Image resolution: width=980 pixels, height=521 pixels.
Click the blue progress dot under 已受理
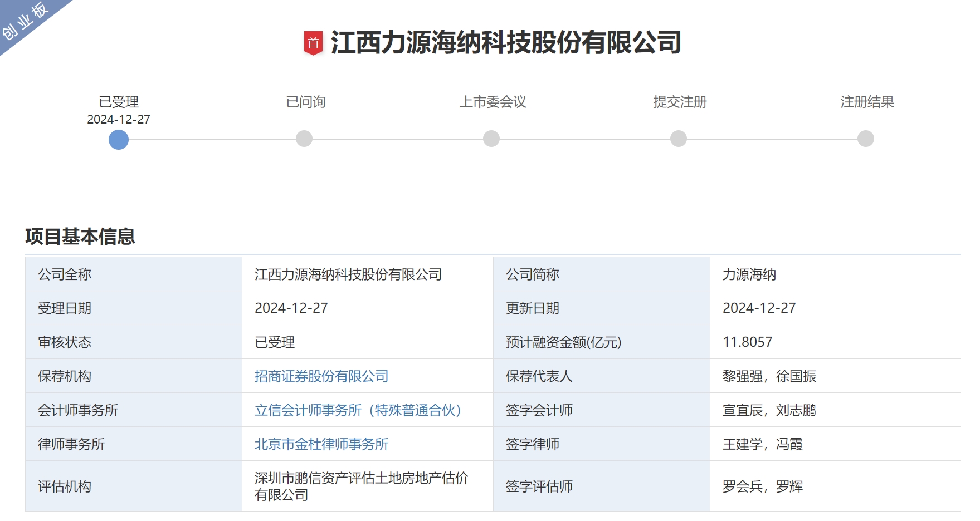click(x=119, y=139)
